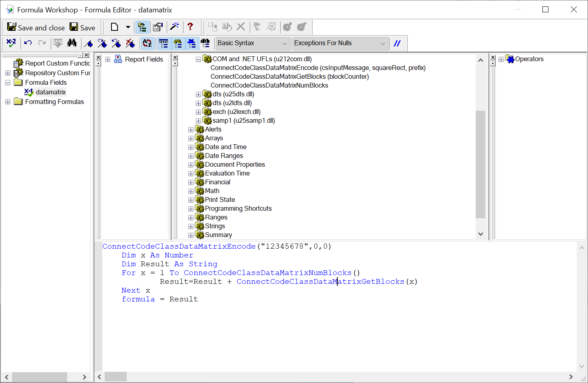Select the ConnectCodeClassDataMatrixGetBlocks function

290,76
